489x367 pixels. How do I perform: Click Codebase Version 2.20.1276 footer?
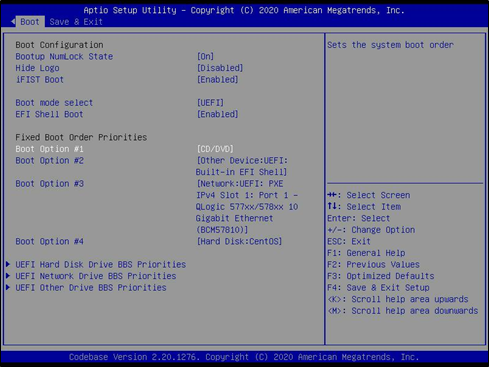tap(244, 357)
